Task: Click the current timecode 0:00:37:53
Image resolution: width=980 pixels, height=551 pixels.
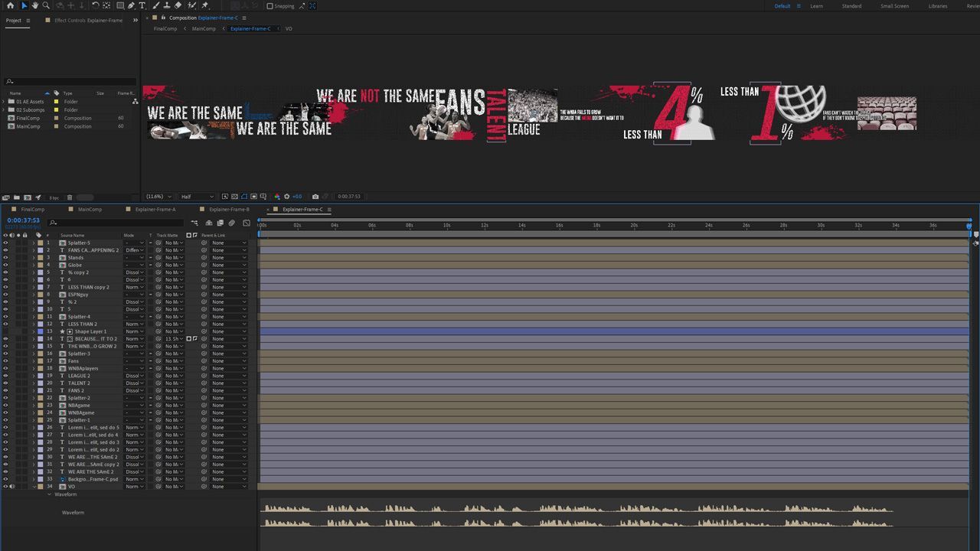Action: pos(23,220)
